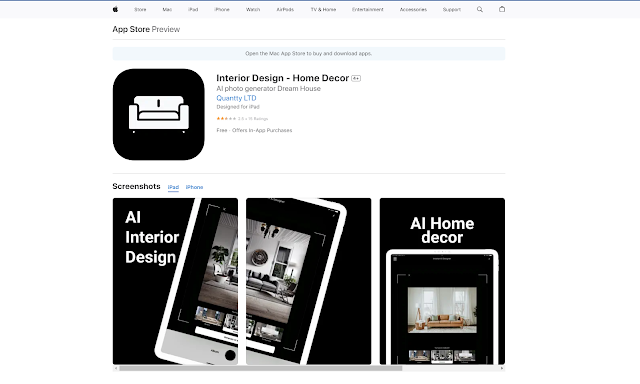
Task: Click 'Interior Design - Home Decor' title
Action: [x=282, y=78]
